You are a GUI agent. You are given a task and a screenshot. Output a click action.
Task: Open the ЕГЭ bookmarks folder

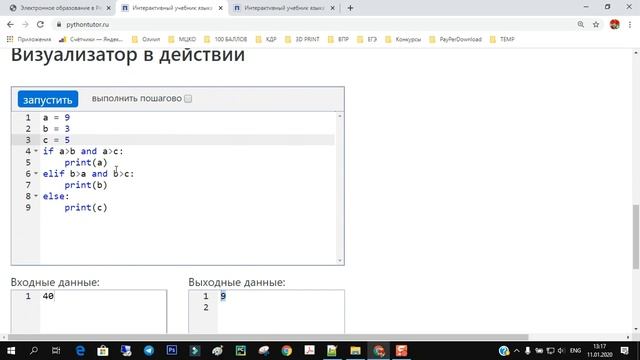367,39
